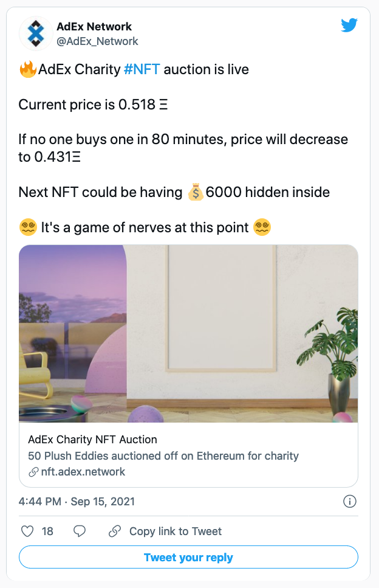The image size is (379, 588).
Task: Click Copy link to Tweet text
Action: [x=176, y=531]
